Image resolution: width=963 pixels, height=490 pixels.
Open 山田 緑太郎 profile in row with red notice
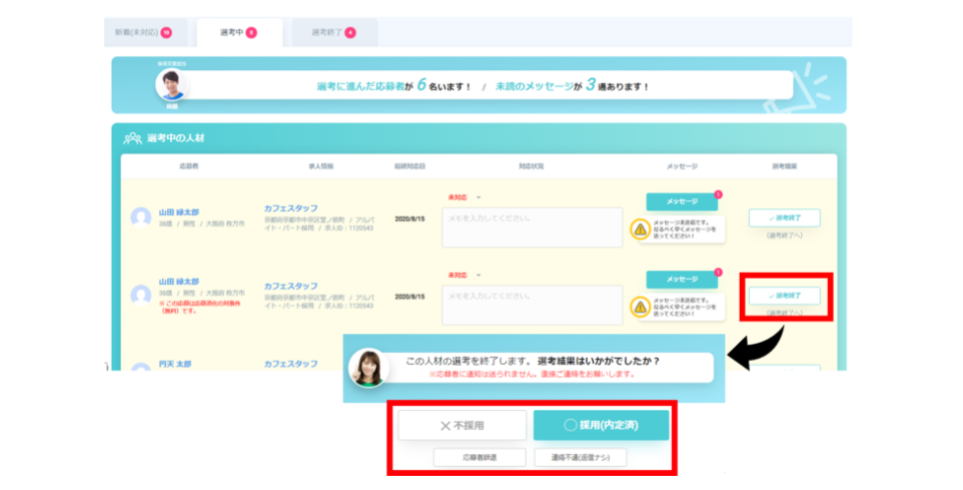click(179, 282)
